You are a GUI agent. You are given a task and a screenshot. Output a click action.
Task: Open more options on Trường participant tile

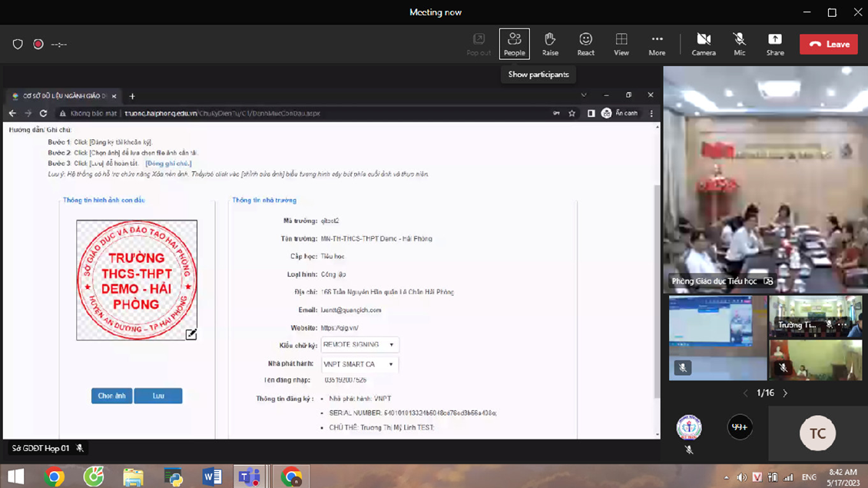843,325
